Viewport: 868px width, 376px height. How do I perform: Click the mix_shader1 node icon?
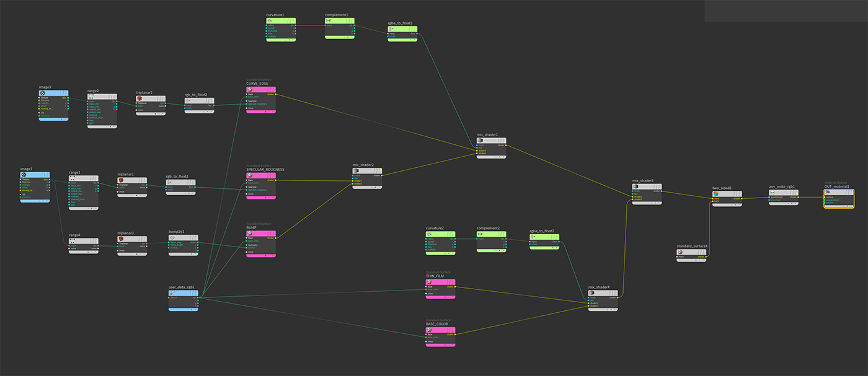481,140
